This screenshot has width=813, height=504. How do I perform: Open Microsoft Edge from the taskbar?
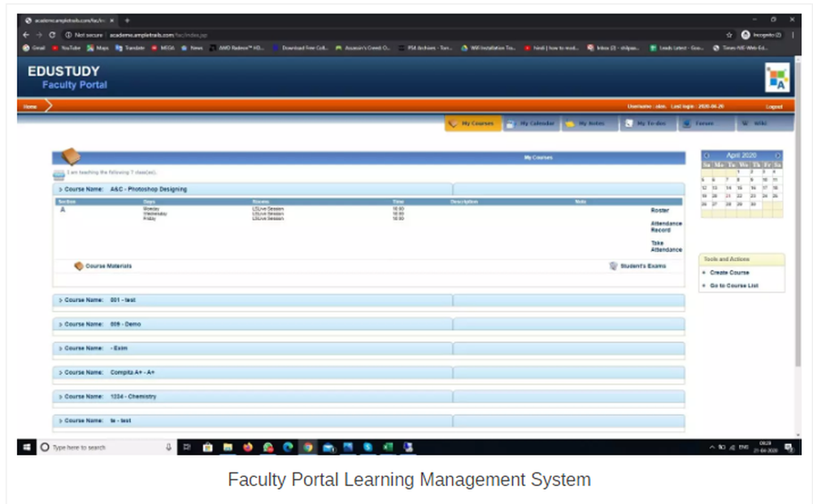tap(288, 447)
